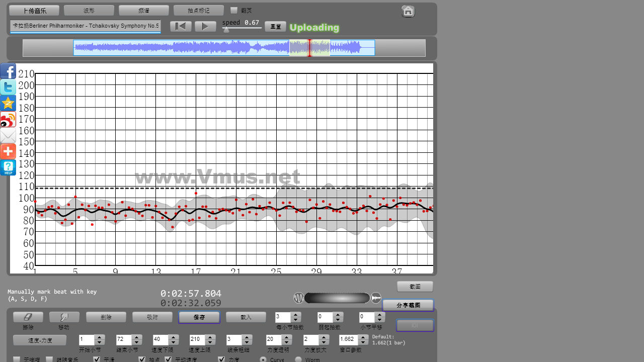Image resolution: width=644 pixels, height=362 pixels.
Task: Select the eraser tool button
Action: click(x=28, y=317)
